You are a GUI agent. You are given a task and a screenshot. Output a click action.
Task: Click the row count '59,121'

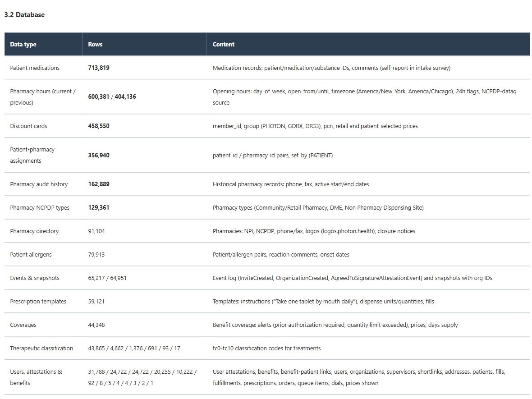pyautogui.click(x=96, y=301)
